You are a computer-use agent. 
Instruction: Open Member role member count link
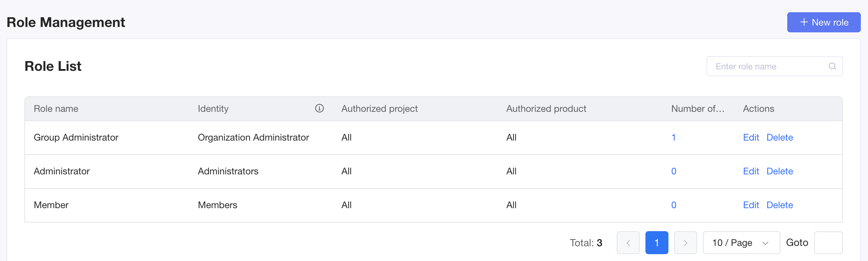(x=674, y=205)
